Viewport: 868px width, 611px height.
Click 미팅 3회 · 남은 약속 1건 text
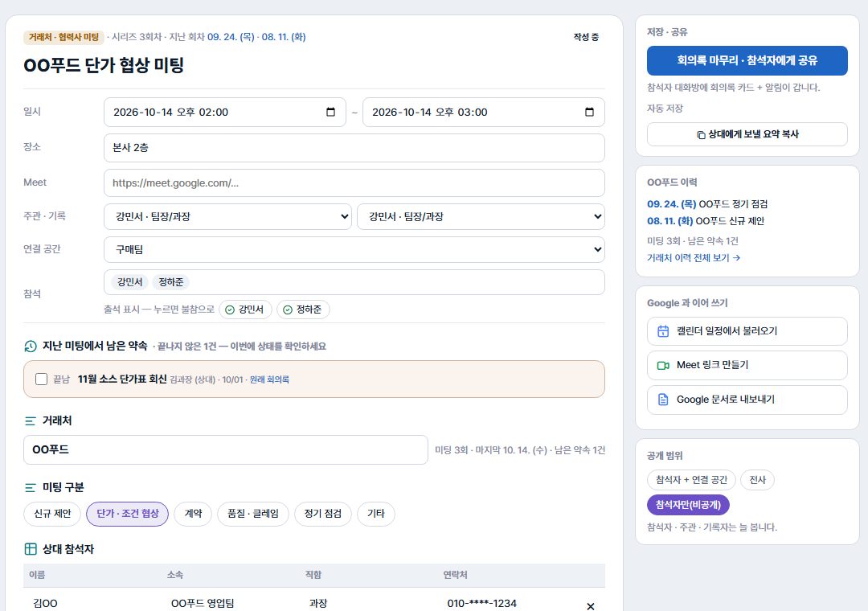[693, 241]
